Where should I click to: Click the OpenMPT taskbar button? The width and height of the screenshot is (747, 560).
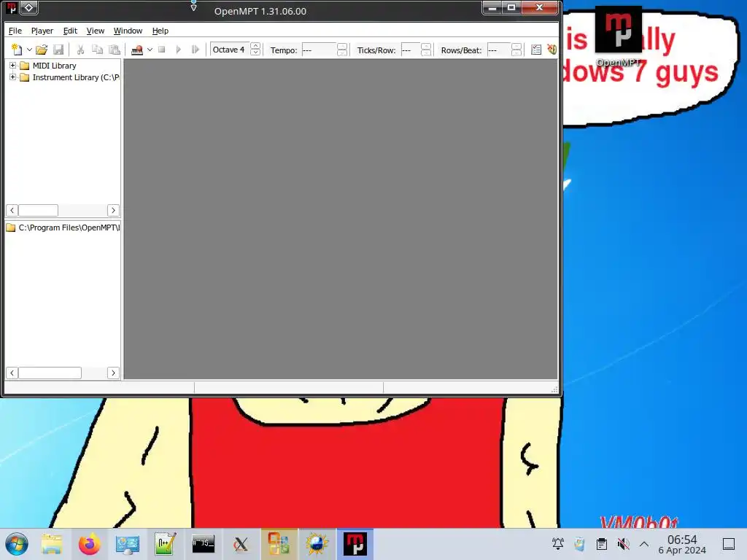355,544
